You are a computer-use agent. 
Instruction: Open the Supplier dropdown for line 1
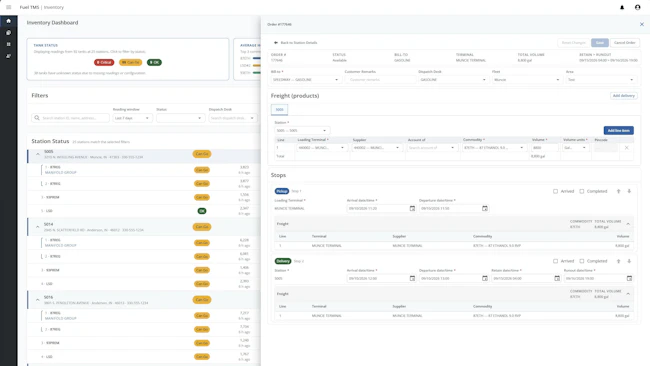tap(376, 148)
